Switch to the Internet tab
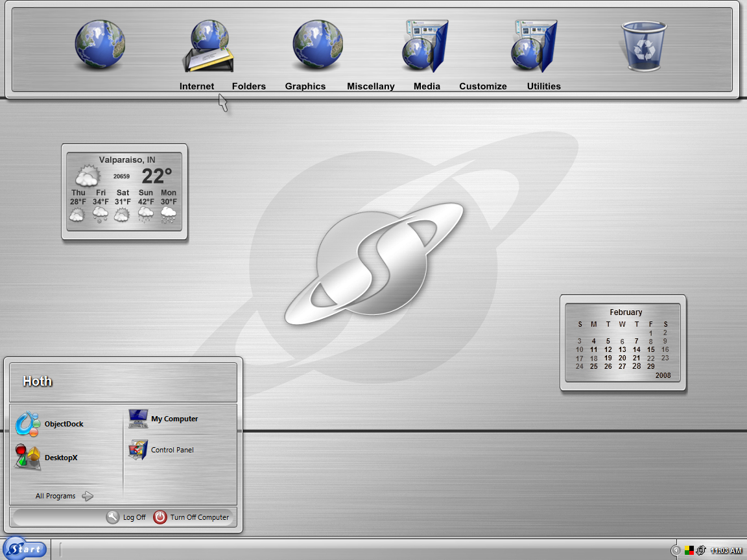 point(196,86)
